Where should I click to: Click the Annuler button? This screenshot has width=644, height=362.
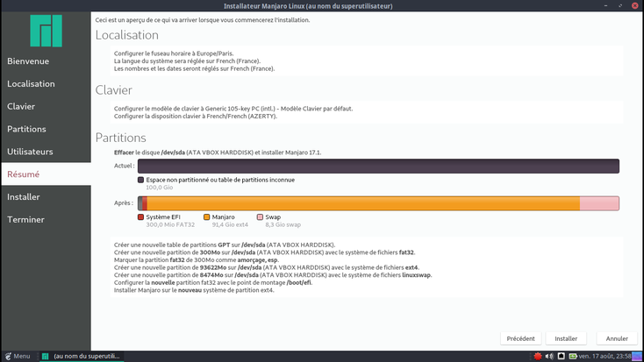coord(617,338)
